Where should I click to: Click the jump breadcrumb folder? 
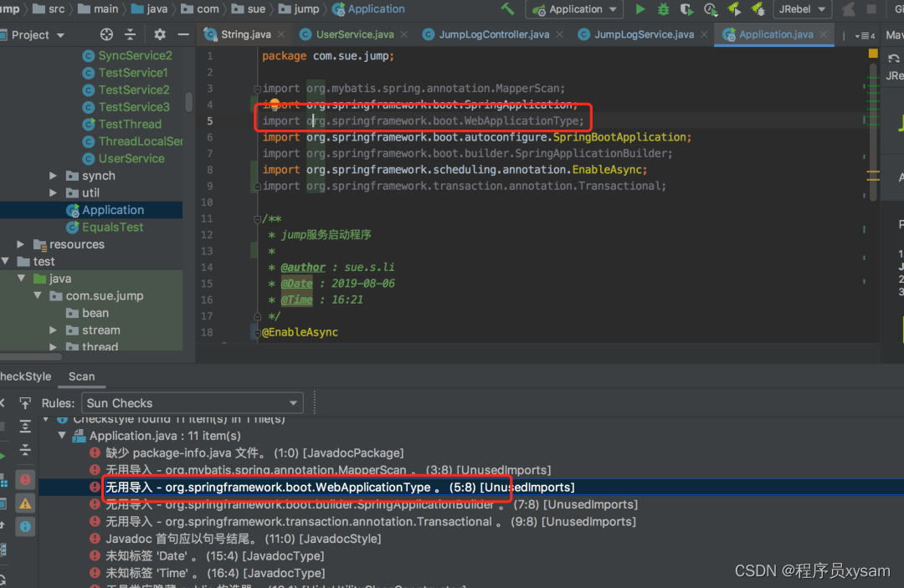click(x=299, y=9)
